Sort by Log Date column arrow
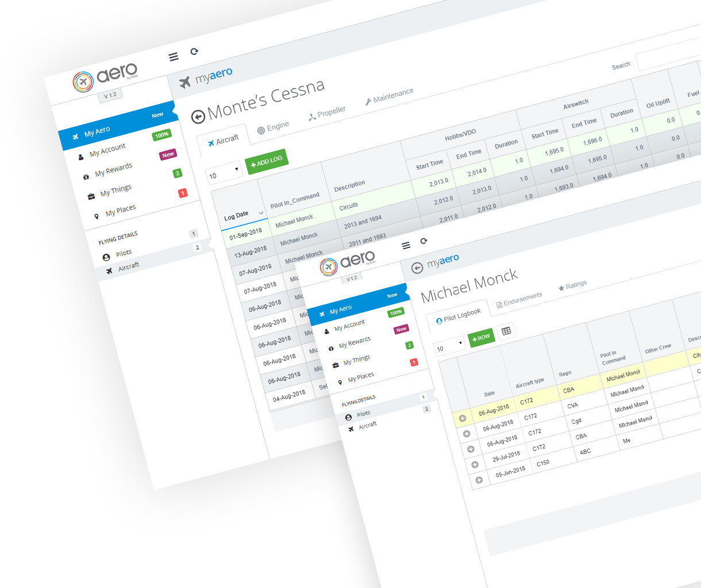 [261, 212]
